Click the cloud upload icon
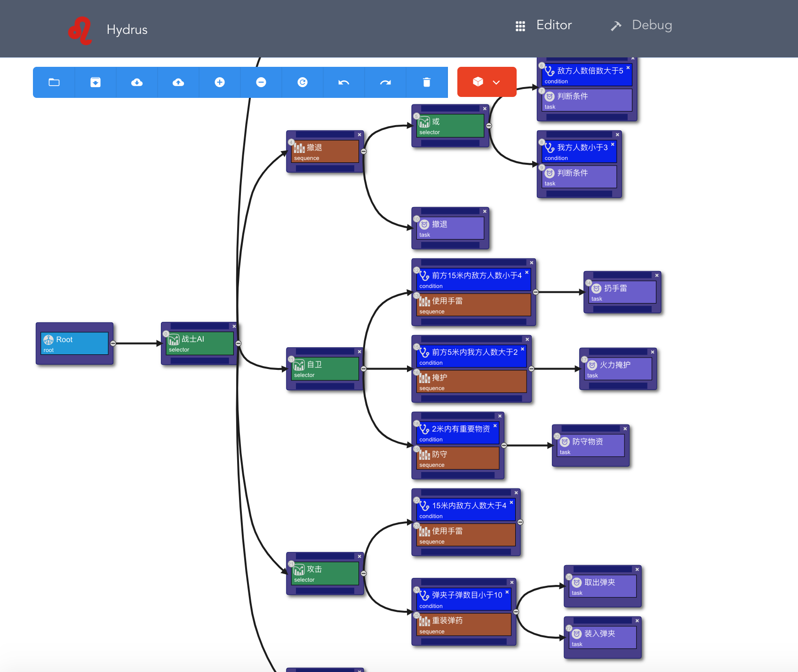 click(x=178, y=82)
